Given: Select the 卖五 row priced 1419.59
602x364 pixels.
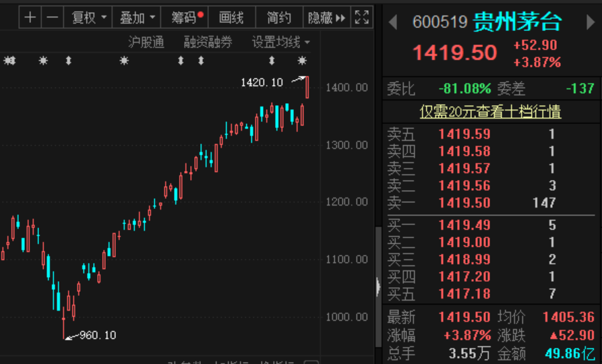Looking at the screenshot, I should [x=491, y=134].
